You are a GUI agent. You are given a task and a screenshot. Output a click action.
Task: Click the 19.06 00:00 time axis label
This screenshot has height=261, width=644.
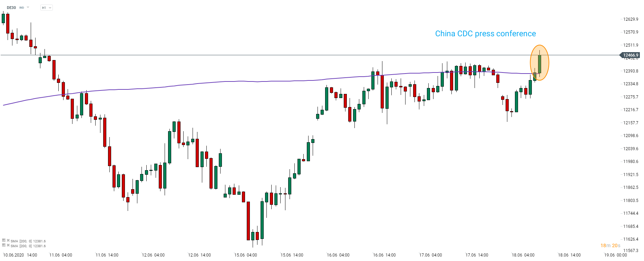[615, 255]
